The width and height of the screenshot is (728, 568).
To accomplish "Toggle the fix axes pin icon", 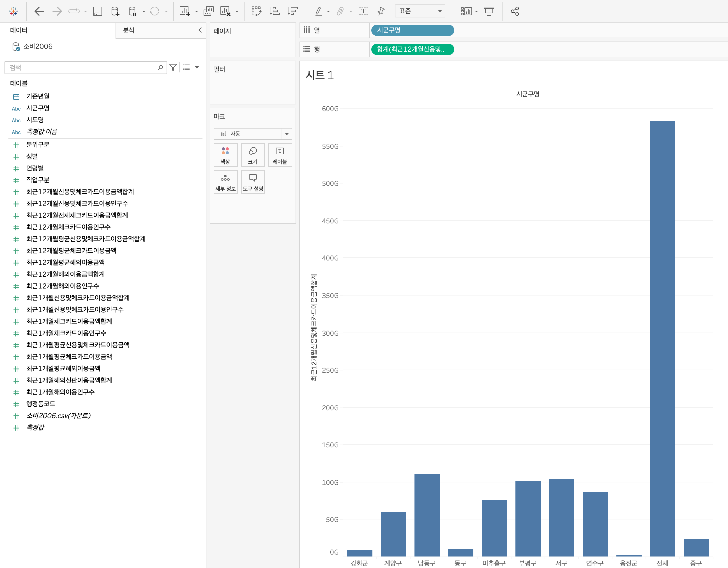I will tap(381, 11).
